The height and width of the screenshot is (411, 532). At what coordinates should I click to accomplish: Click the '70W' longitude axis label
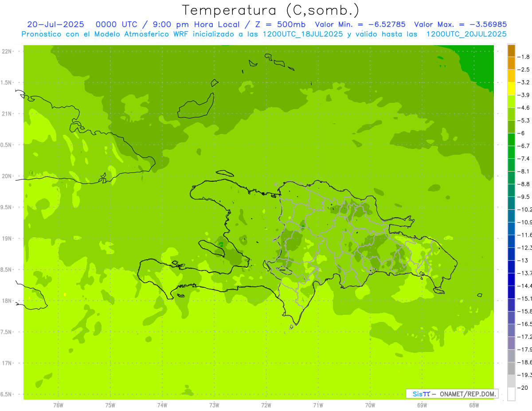tap(370, 405)
